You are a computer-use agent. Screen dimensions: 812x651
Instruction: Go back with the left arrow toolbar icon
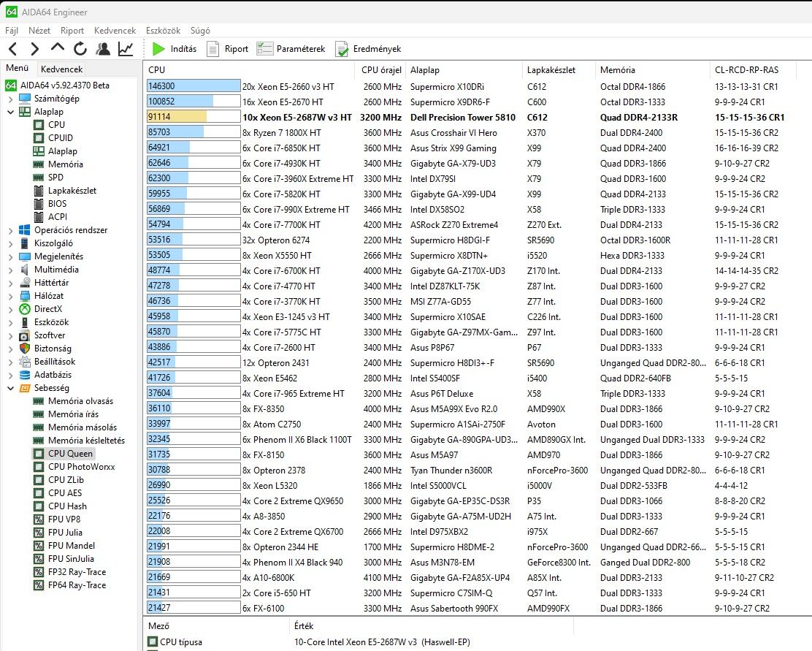click(13, 49)
